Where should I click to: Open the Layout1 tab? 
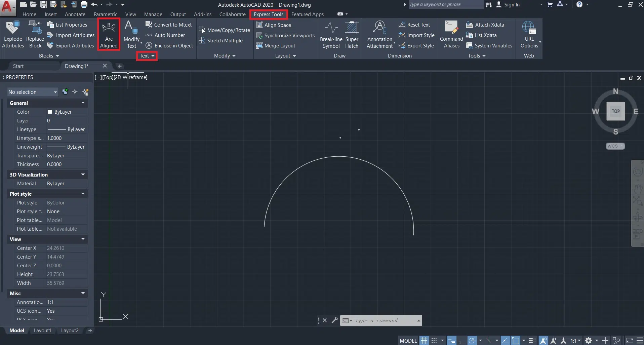pyautogui.click(x=42, y=331)
